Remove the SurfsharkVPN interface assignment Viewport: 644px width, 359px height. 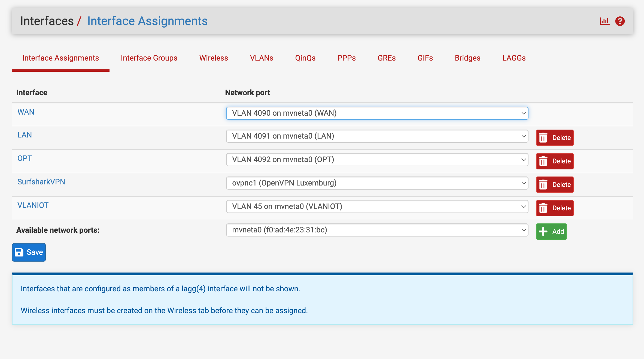pos(555,185)
